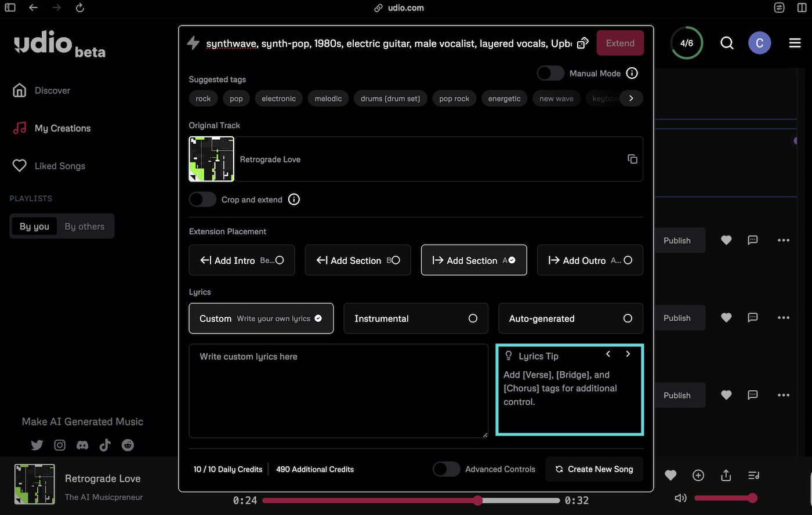Click the Manual Mode info icon

pyautogui.click(x=633, y=72)
